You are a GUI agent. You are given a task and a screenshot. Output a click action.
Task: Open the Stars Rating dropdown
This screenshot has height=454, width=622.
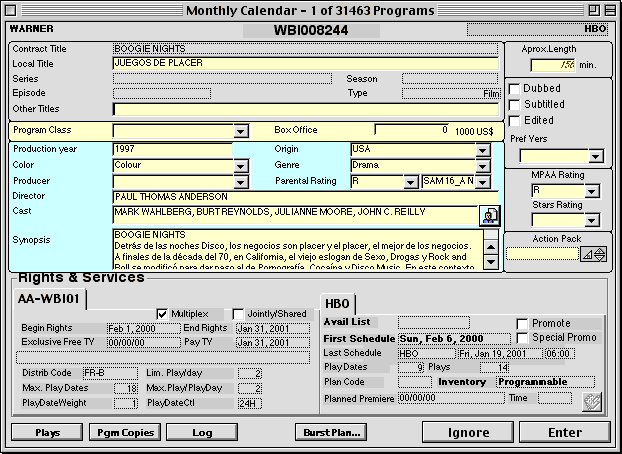[x=591, y=220]
